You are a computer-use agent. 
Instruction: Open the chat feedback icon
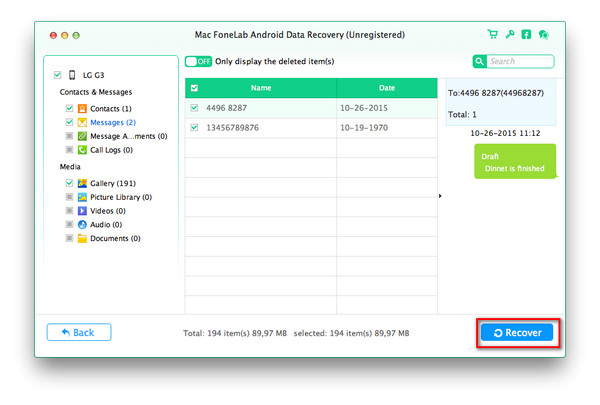point(543,35)
